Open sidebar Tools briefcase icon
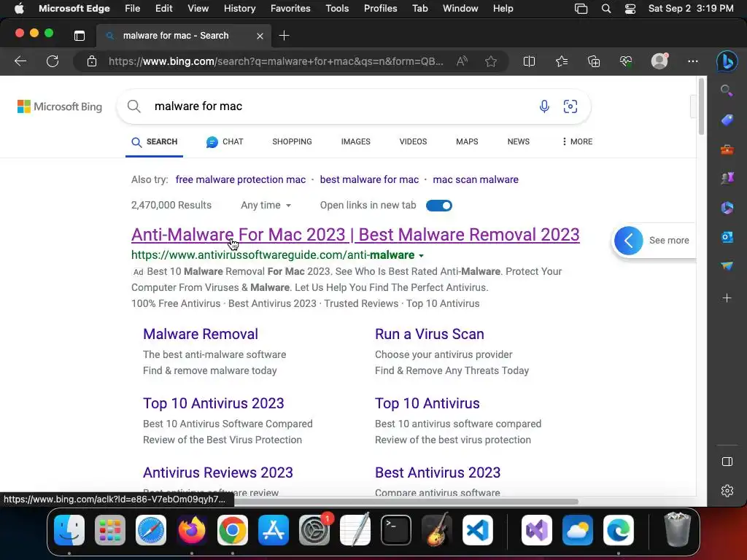Screen dimensions: 747x560 727,149
